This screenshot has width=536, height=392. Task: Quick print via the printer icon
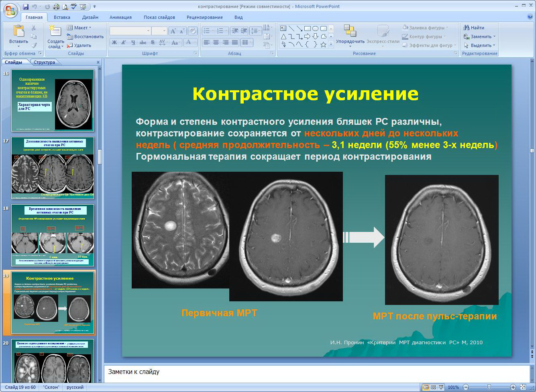coord(56,6)
